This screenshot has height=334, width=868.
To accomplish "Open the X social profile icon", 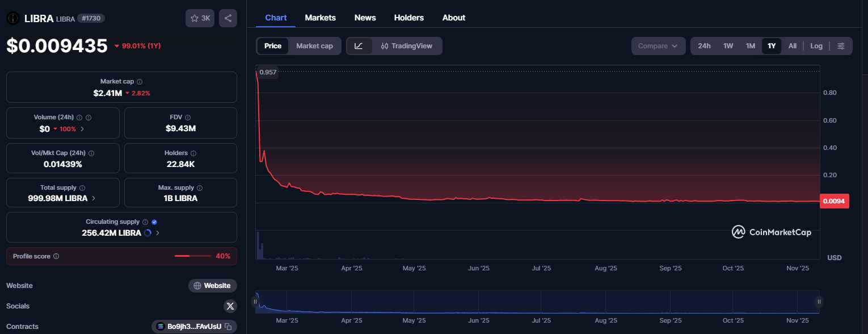I will click(230, 306).
